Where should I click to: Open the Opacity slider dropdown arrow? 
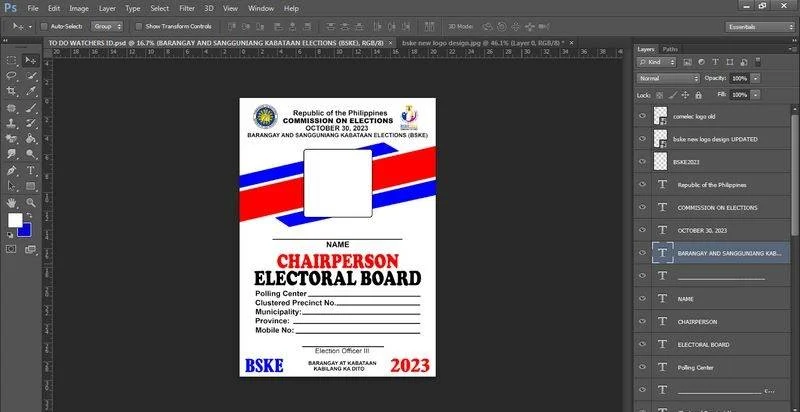756,79
